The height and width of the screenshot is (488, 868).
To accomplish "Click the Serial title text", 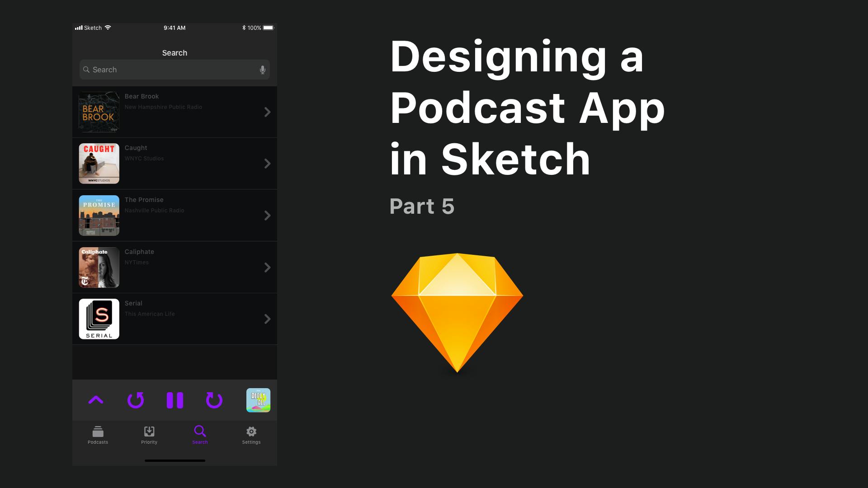I will 133,303.
